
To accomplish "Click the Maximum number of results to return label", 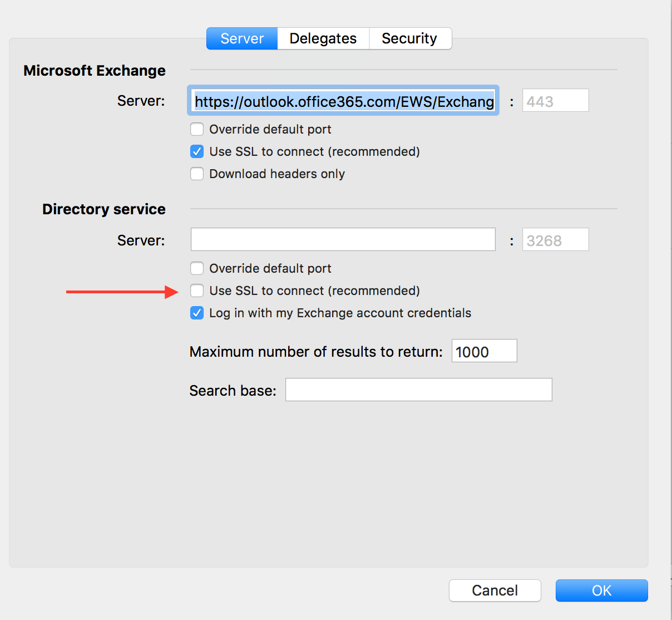I will [316, 352].
